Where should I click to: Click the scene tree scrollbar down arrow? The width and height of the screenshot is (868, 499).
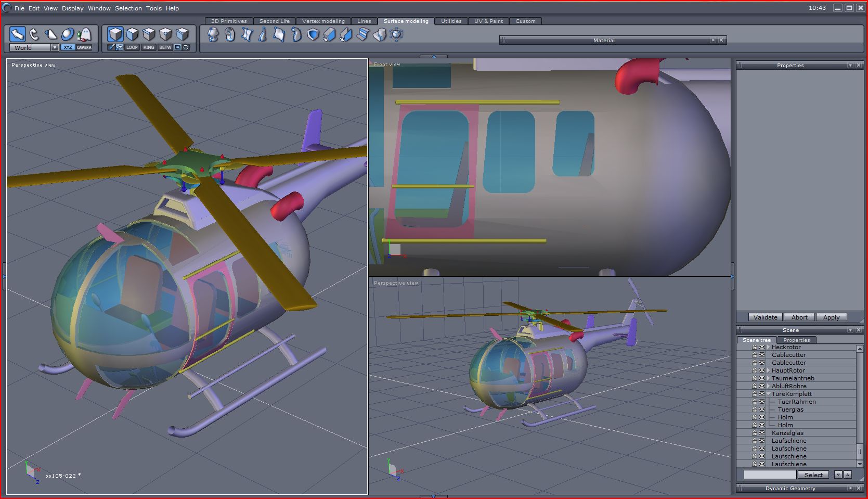click(x=859, y=464)
